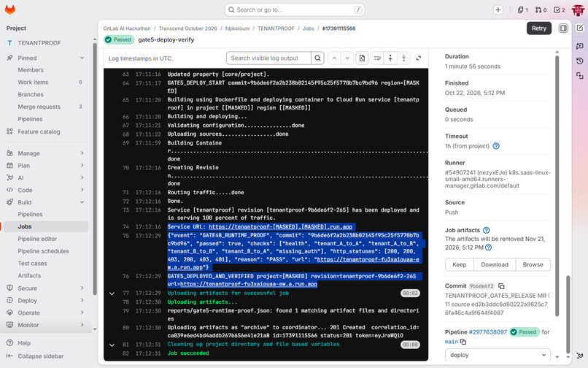Collapse log section at line 81
The width and height of the screenshot is (588, 368).
pyautogui.click(x=112, y=345)
